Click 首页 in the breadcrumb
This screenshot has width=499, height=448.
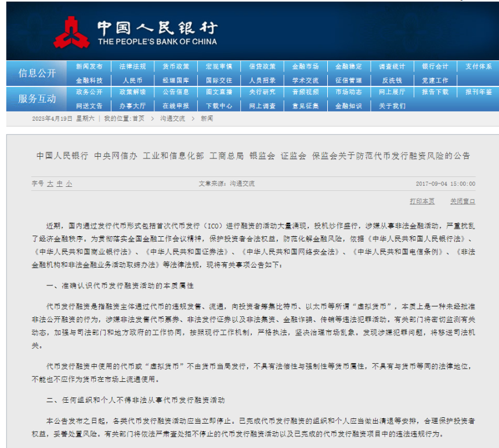[139, 119]
